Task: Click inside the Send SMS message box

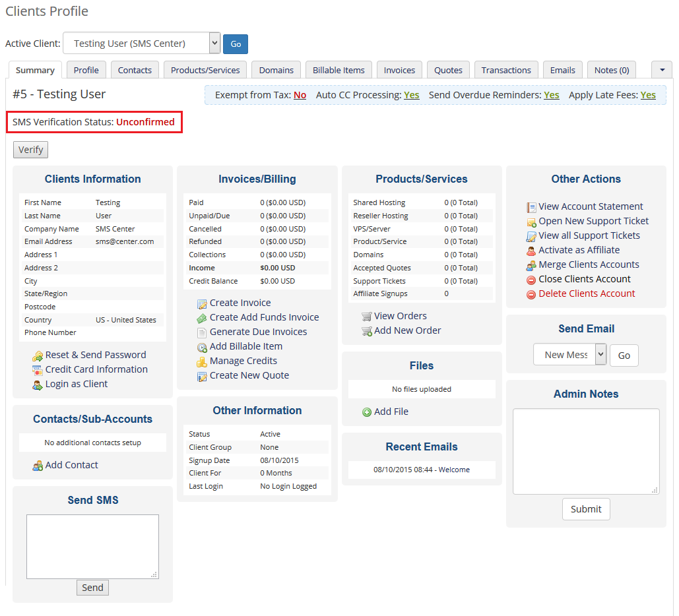Action: (92, 547)
